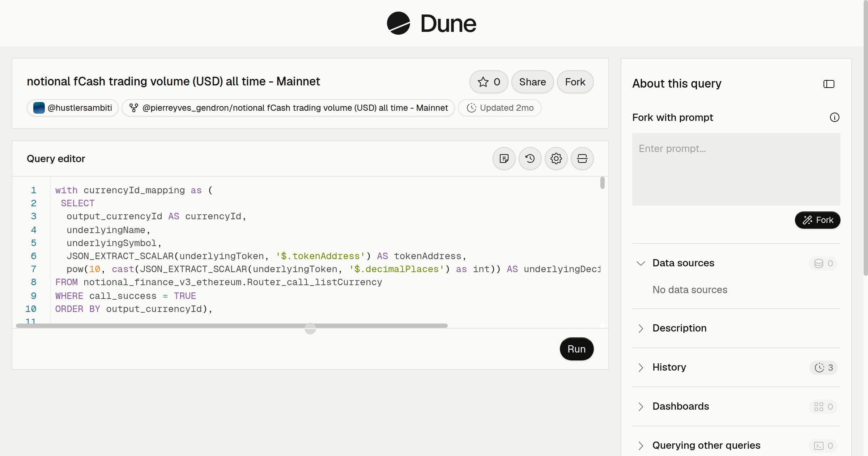Click '$.tokenAddress' string in code
This screenshot has height=456, width=868.
[320, 256]
